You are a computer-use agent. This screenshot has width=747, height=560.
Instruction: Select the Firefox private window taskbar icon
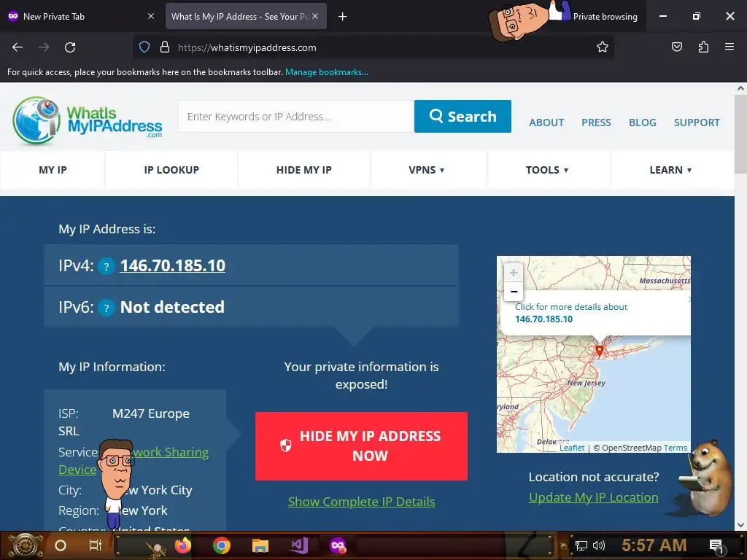(x=338, y=545)
